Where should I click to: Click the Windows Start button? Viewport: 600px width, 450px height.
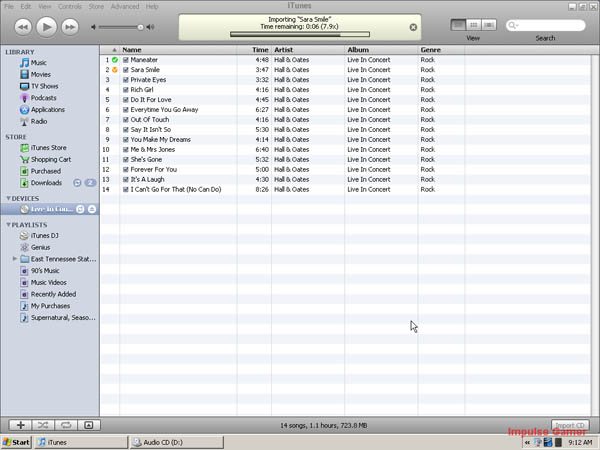16,442
